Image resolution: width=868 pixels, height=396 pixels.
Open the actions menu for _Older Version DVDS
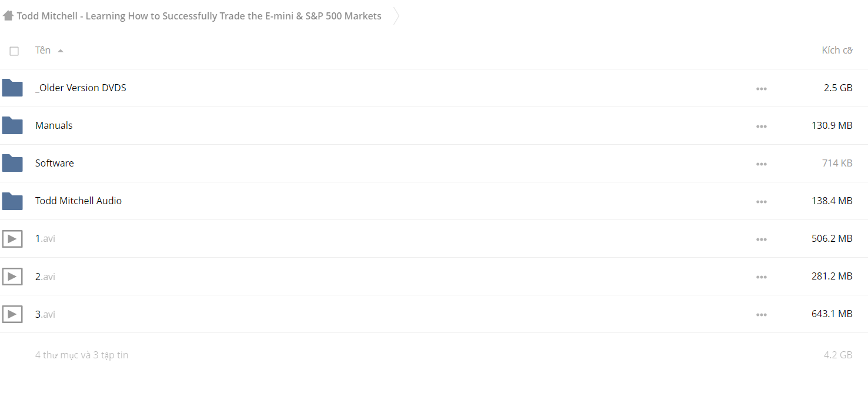(x=762, y=89)
